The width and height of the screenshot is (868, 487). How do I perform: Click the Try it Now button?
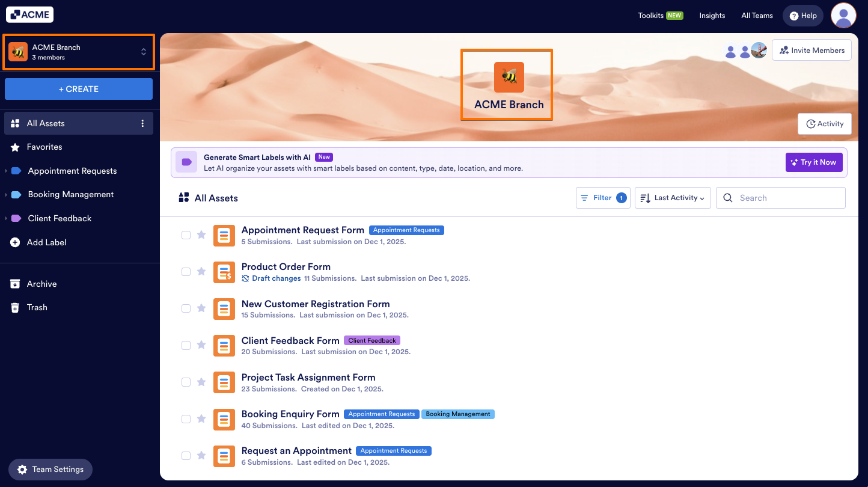pos(814,162)
